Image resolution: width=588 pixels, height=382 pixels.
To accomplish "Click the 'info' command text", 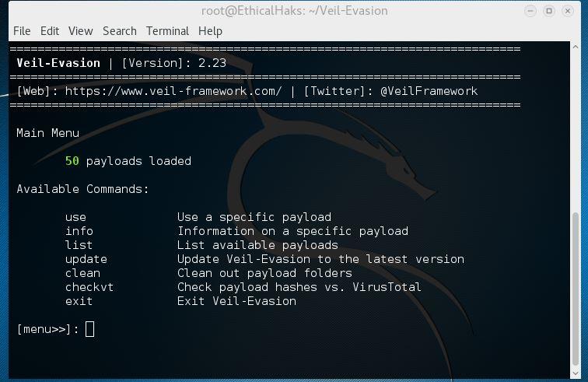I will pyautogui.click(x=79, y=231).
